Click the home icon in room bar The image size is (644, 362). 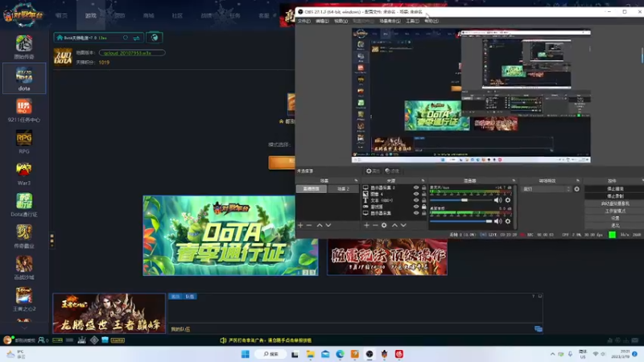click(60, 38)
